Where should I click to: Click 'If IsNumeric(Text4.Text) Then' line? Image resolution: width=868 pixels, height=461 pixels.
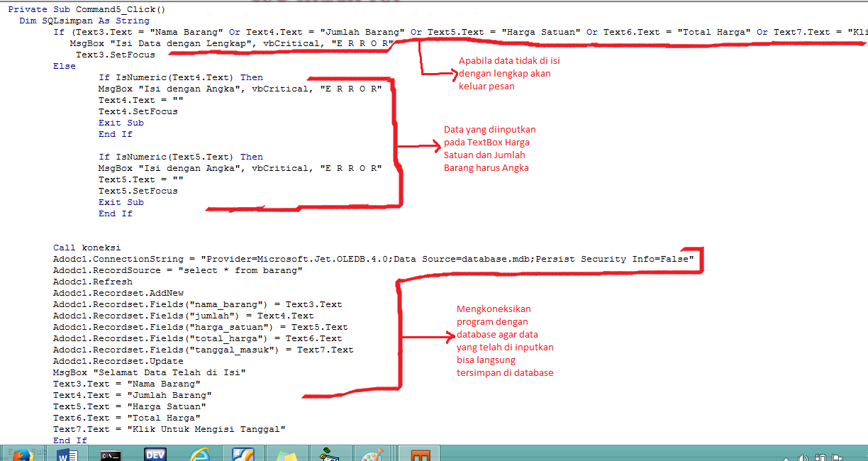pos(181,77)
